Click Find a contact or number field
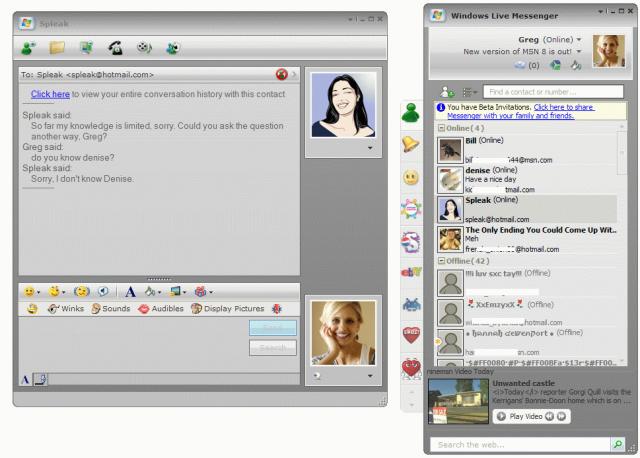 tap(553, 91)
